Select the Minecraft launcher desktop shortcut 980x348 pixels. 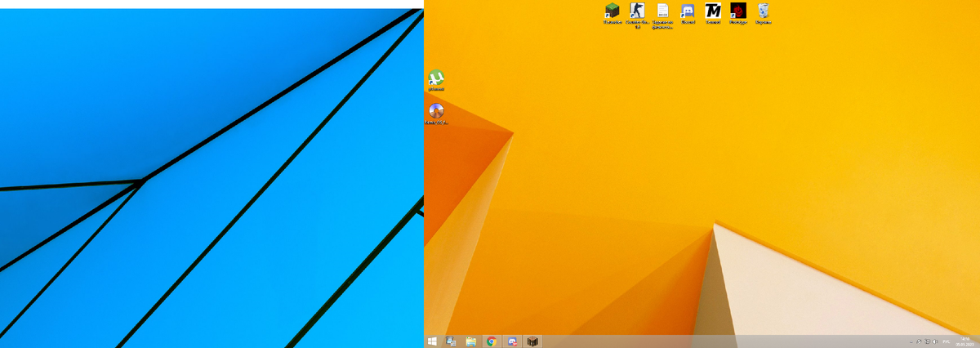pos(612,12)
